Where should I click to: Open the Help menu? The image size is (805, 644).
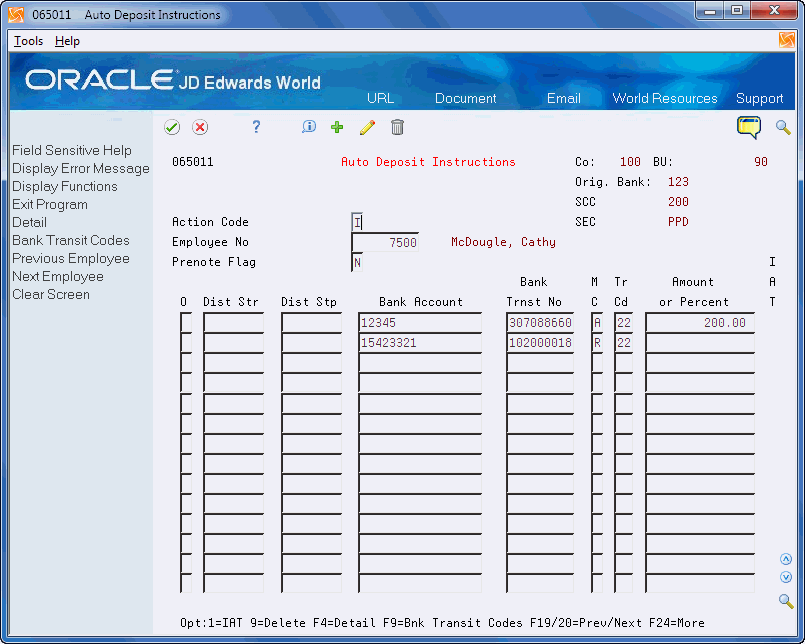[67, 41]
